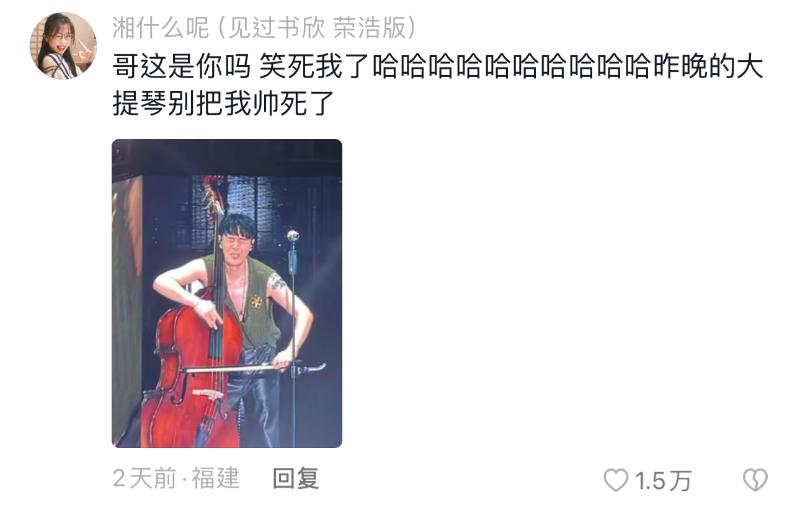Select the 2天前 timestamp label
Image resolution: width=800 pixels, height=515 pixels.
[x=144, y=478]
